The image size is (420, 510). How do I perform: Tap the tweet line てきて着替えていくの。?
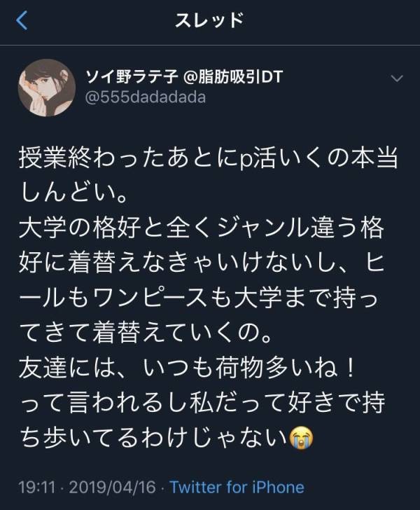point(146,333)
